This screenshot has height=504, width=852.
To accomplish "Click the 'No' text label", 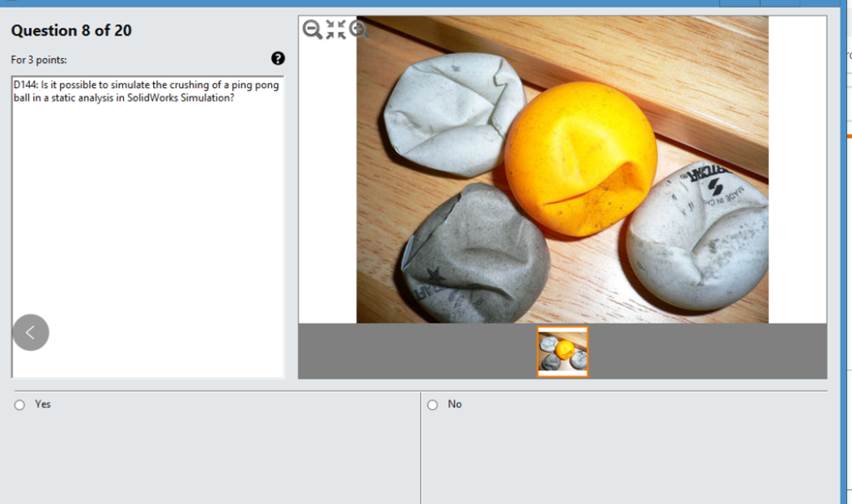I will [x=456, y=404].
